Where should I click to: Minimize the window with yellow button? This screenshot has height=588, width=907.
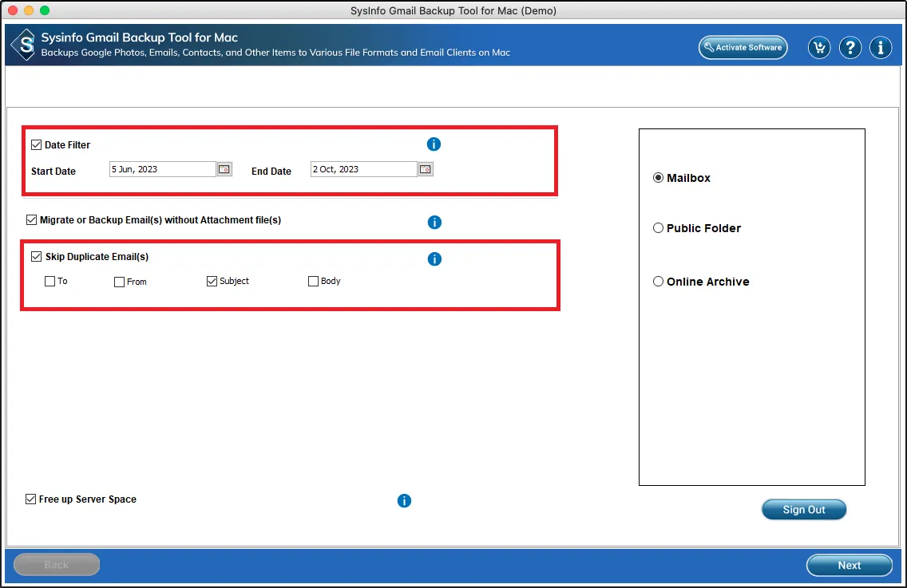(29, 10)
